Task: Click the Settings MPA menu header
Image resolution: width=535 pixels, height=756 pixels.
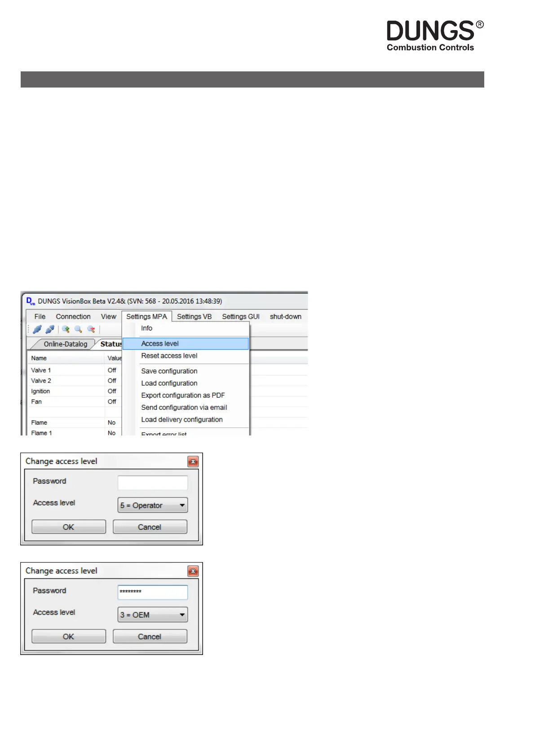Action: click(x=146, y=316)
